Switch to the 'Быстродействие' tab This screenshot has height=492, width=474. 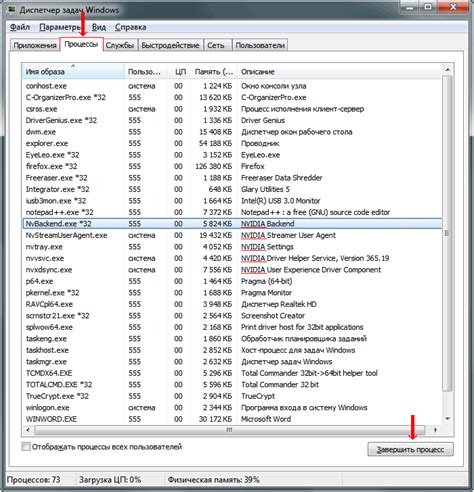pyautogui.click(x=170, y=45)
